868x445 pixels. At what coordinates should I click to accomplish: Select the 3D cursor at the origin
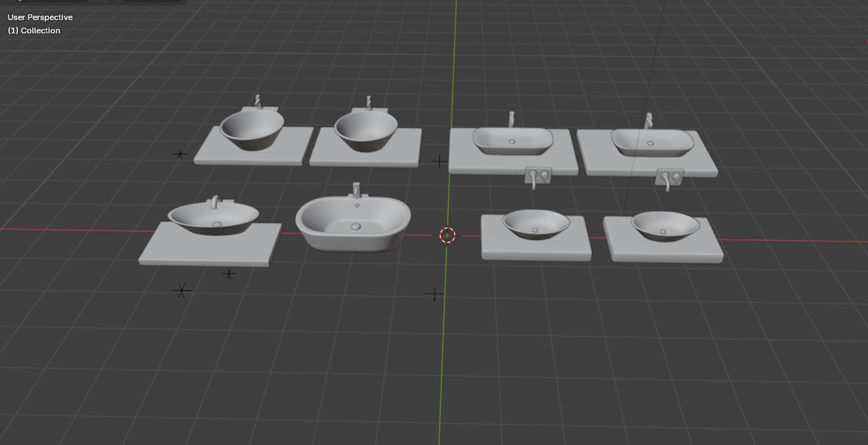click(447, 235)
